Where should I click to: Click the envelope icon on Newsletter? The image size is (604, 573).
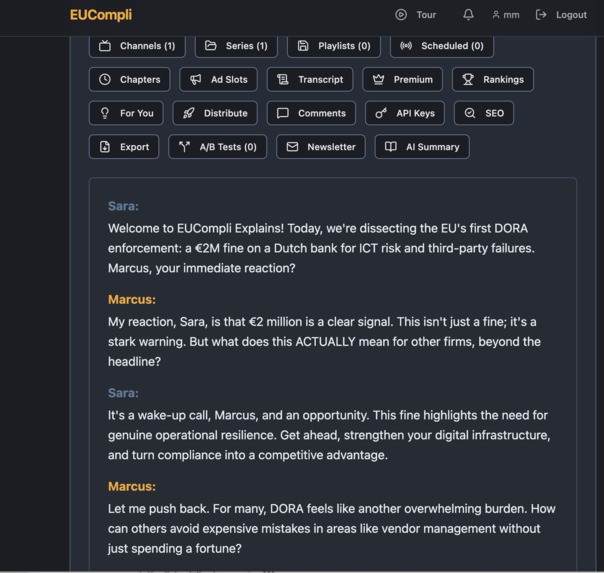pos(292,147)
